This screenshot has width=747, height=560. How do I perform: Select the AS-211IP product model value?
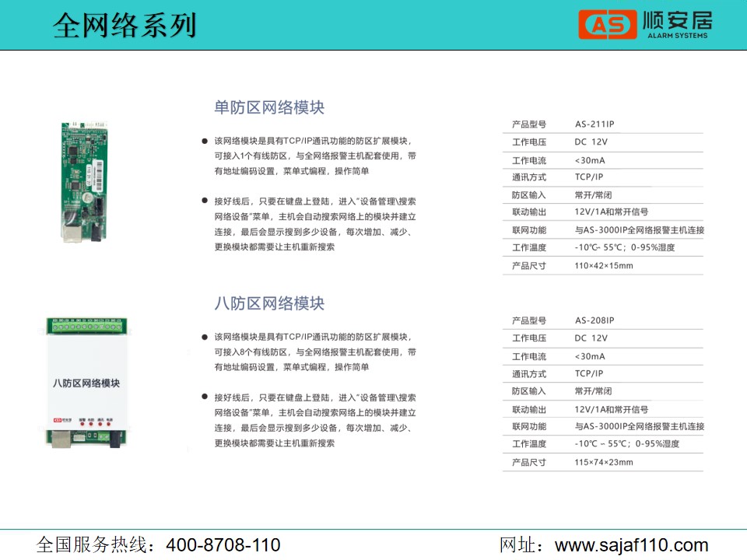click(x=594, y=124)
